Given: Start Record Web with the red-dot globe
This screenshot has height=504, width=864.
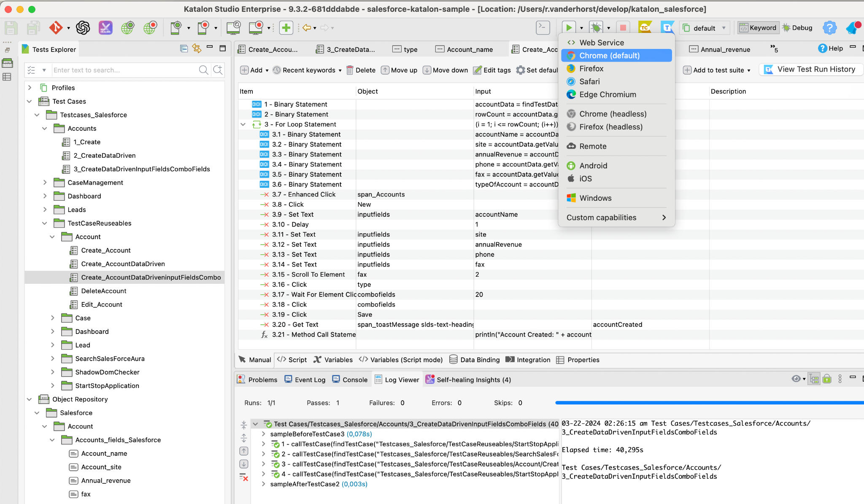Looking at the screenshot, I should pyautogui.click(x=150, y=28).
